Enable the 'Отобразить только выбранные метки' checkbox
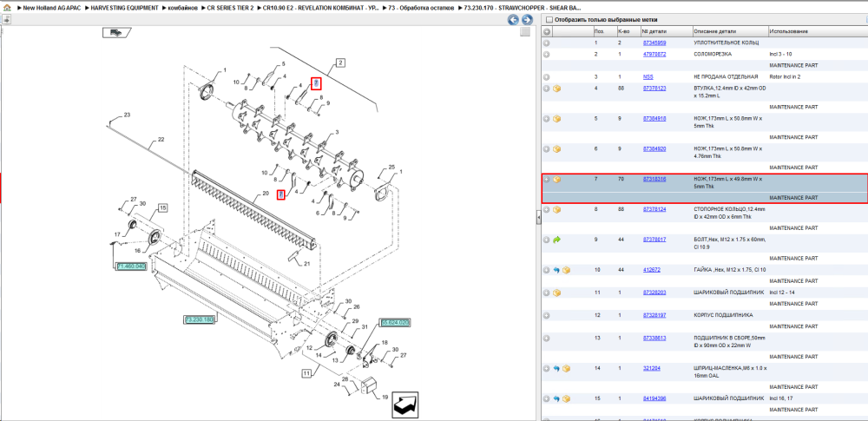Screen dimensions: 868x421 pyautogui.click(x=549, y=20)
